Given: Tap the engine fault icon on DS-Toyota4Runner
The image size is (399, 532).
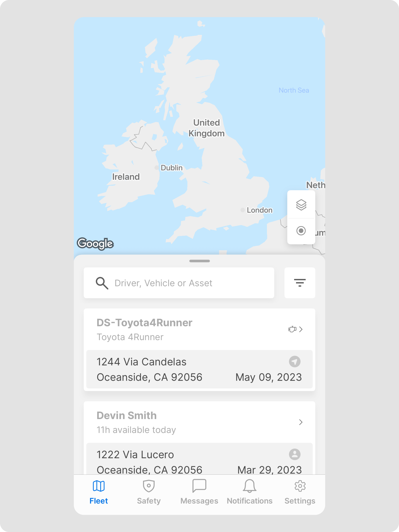Looking at the screenshot, I should point(292,329).
